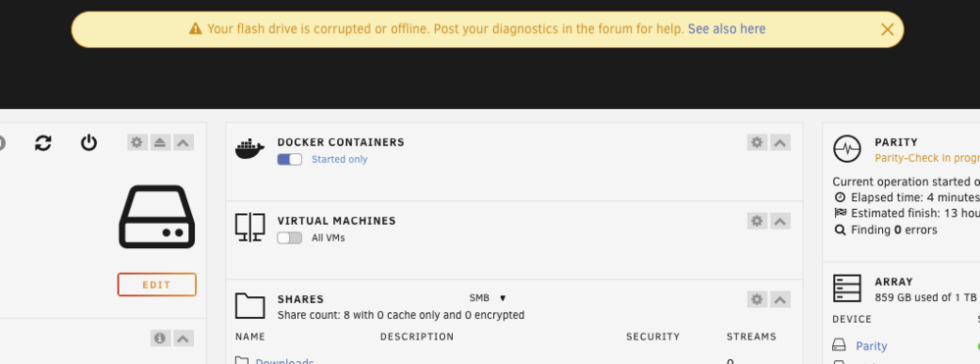Click the reboot circular arrows icon
Image resolution: width=980 pixels, height=364 pixels.
(x=43, y=142)
